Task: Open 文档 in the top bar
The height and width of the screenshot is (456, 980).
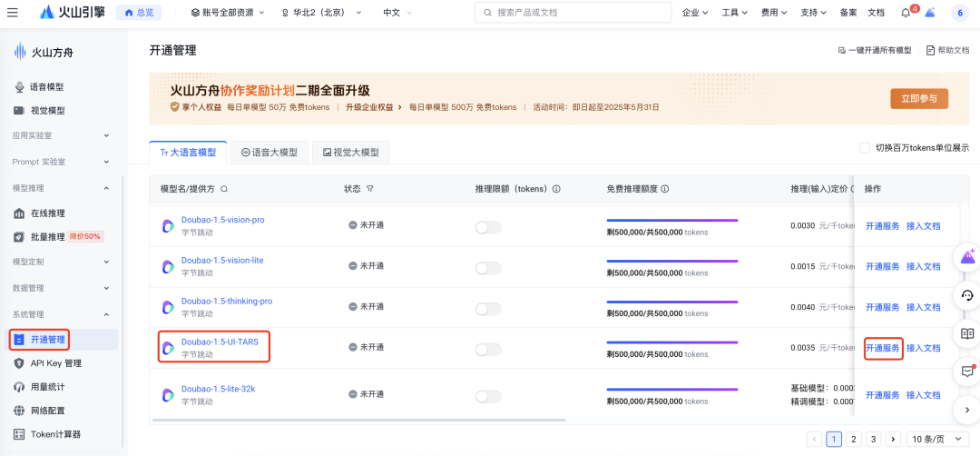Action: point(877,13)
